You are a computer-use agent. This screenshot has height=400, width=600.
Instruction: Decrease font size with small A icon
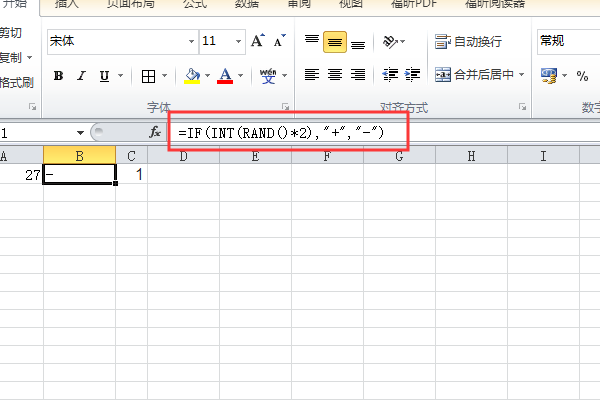click(279, 41)
